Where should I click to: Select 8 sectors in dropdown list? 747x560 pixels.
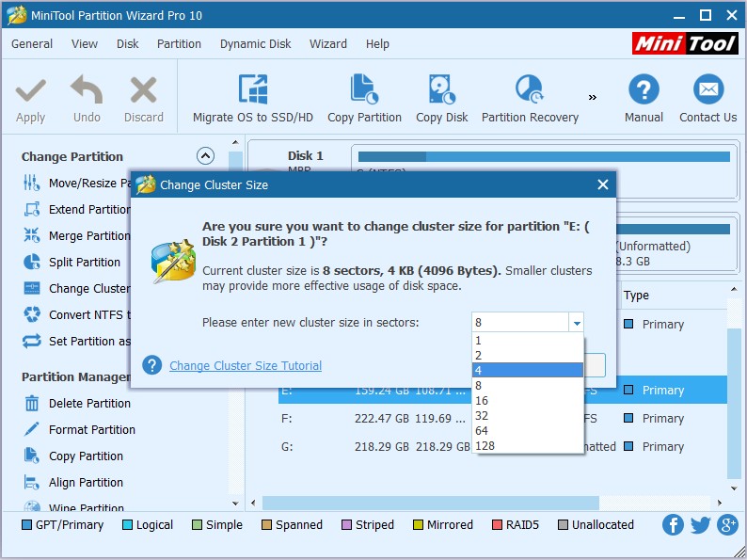click(x=528, y=385)
